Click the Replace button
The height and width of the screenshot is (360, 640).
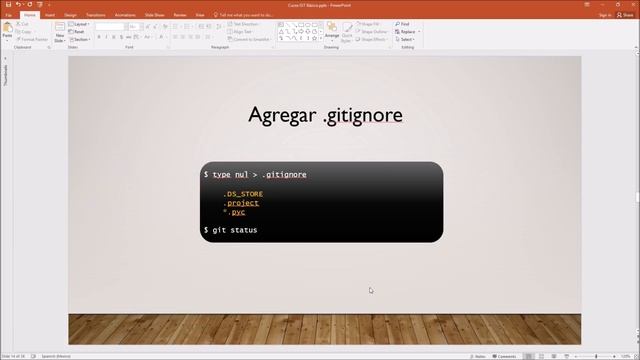tap(405, 31)
